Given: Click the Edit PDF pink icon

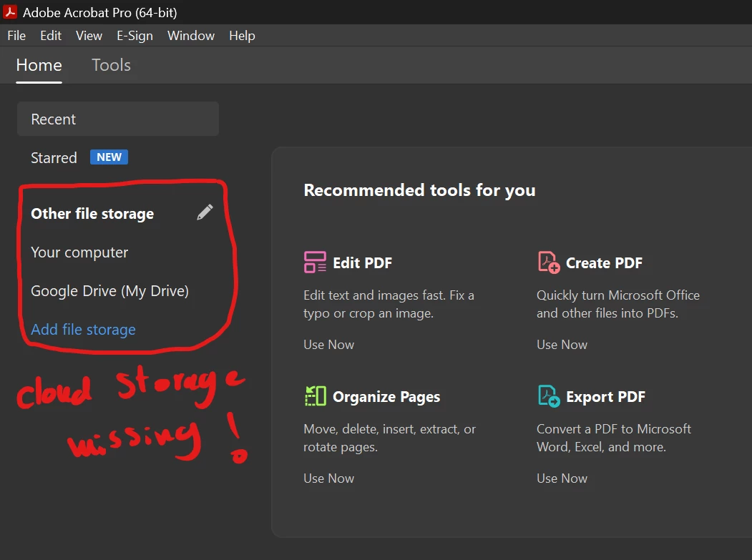Looking at the screenshot, I should coord(315,262).
